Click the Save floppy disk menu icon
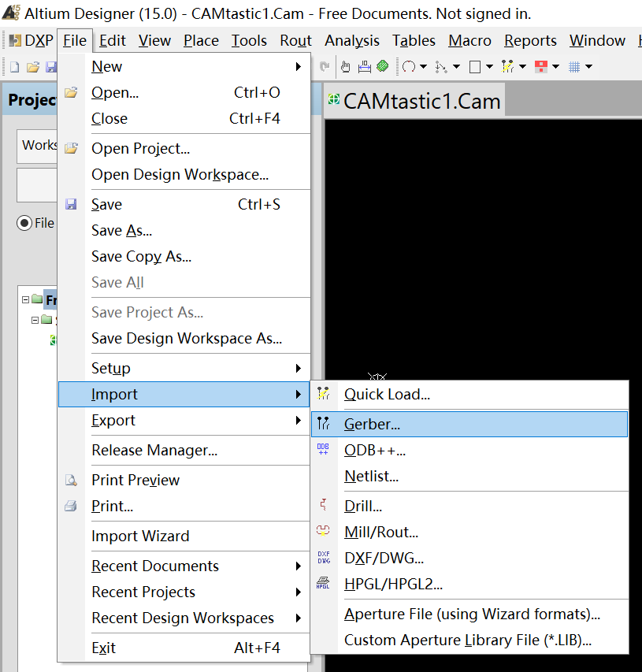Viewport: 642px width, 672px height. coord(71,204)
